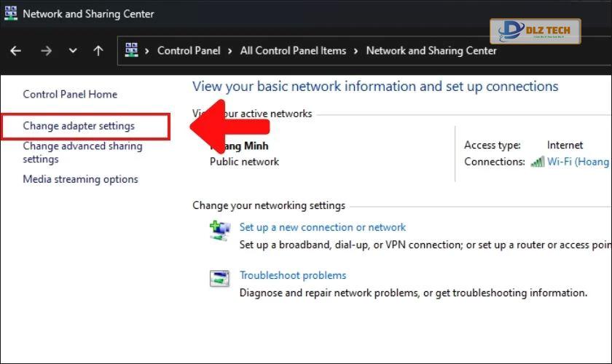Click the Network and Sharing Center title icon
Viewport: 612px width, 364px height.
point(10,13)
